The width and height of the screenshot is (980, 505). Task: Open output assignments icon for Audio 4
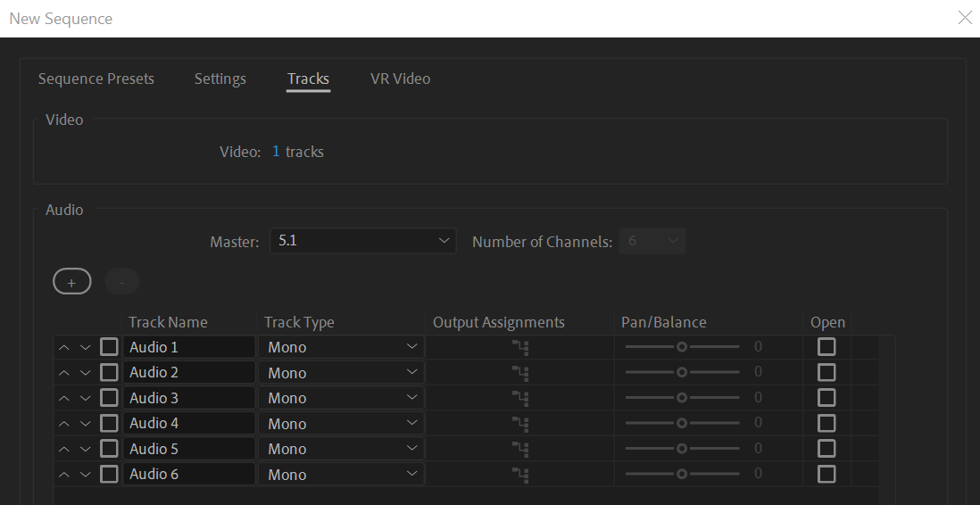520,423
